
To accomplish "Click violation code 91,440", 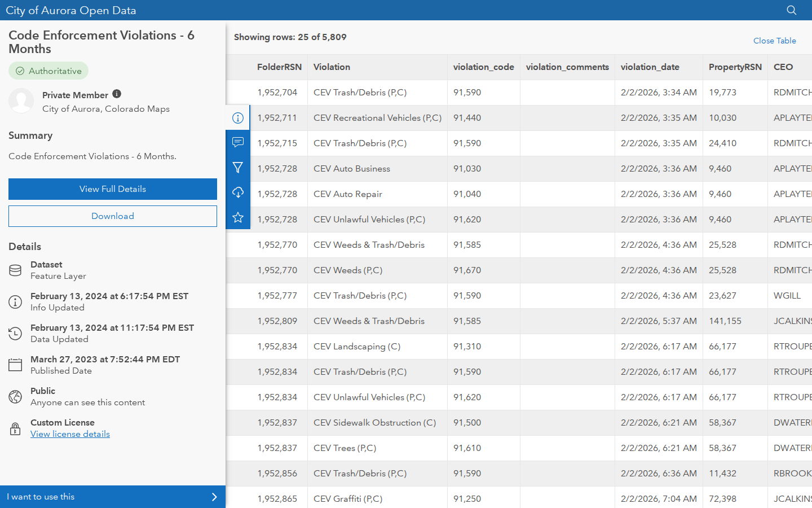I will tap(467, 118).
